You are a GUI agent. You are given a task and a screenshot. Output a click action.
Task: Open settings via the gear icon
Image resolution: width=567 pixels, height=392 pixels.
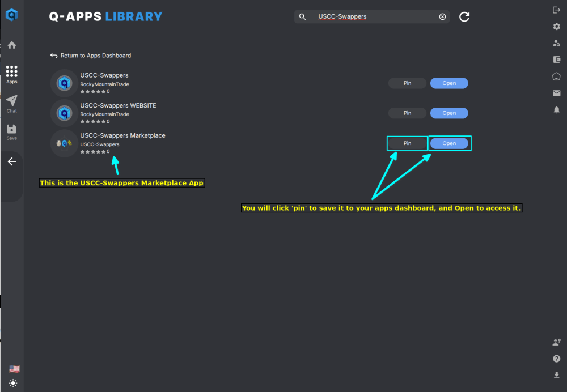pos(556,27)
